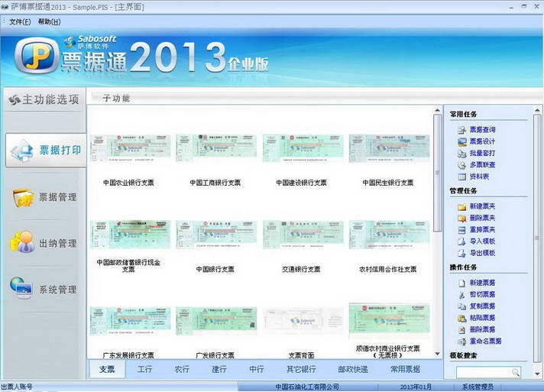Open 票据管理 in the main function sidebar
The image size is (544, 392).
[x=45, y=197]
